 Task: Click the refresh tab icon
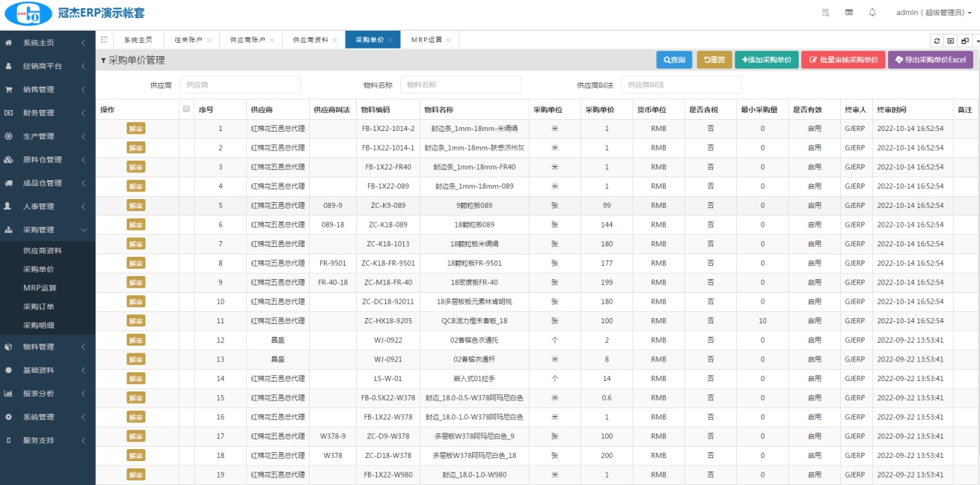coord(937,40)
